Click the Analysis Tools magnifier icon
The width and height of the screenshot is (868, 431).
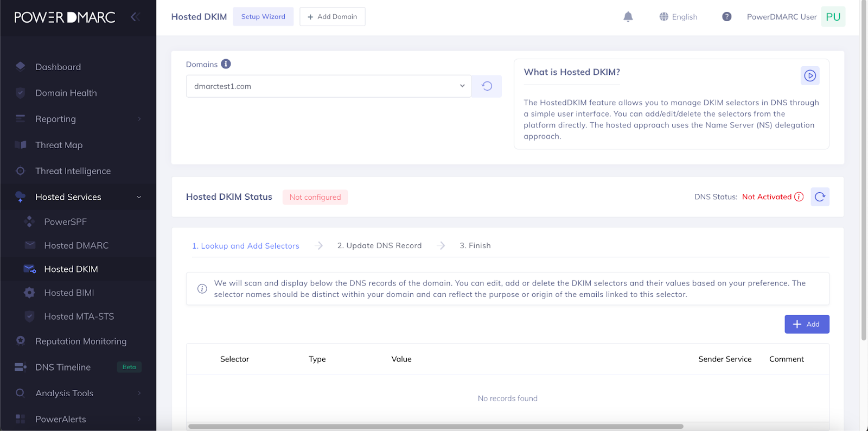[x=21, y=393]
